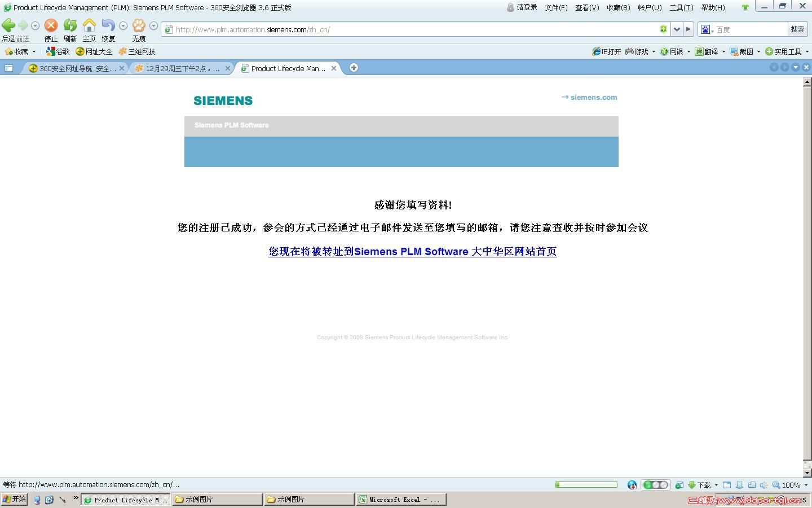Viewport: 812px width, 508px height.
Task: Expand the zoom level dropdown arrow
Action: (806, 485)
